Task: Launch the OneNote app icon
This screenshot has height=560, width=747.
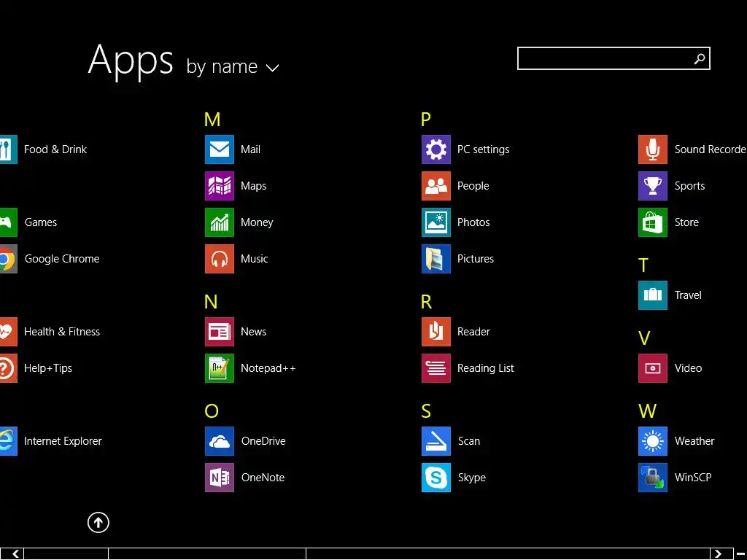Action: click(x=219, y=477)
